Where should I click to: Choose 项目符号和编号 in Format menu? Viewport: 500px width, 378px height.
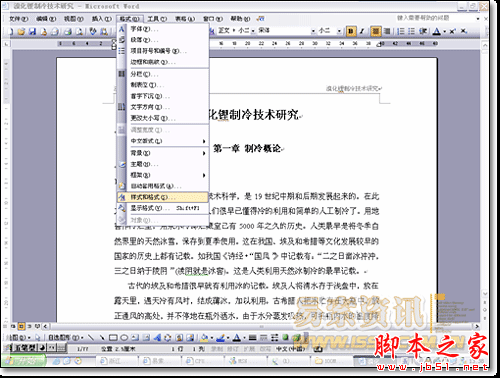pos(163,51)
